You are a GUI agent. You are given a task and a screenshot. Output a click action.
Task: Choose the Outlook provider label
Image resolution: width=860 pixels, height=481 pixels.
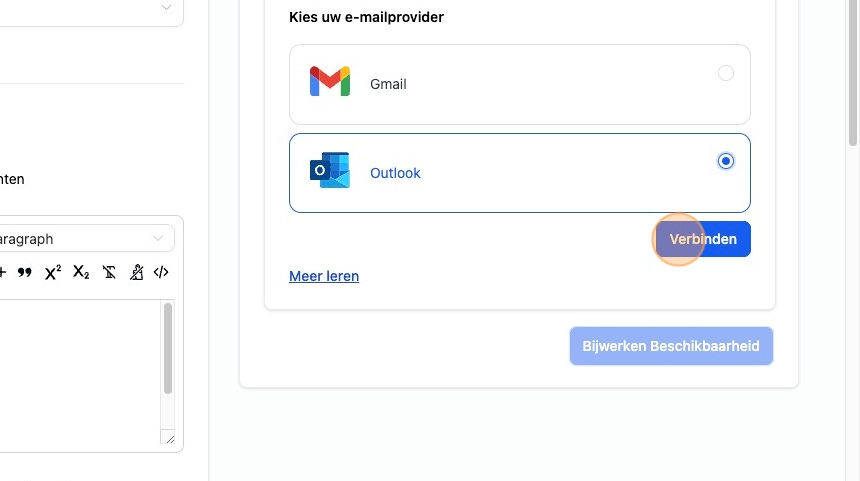click(395, 173)
